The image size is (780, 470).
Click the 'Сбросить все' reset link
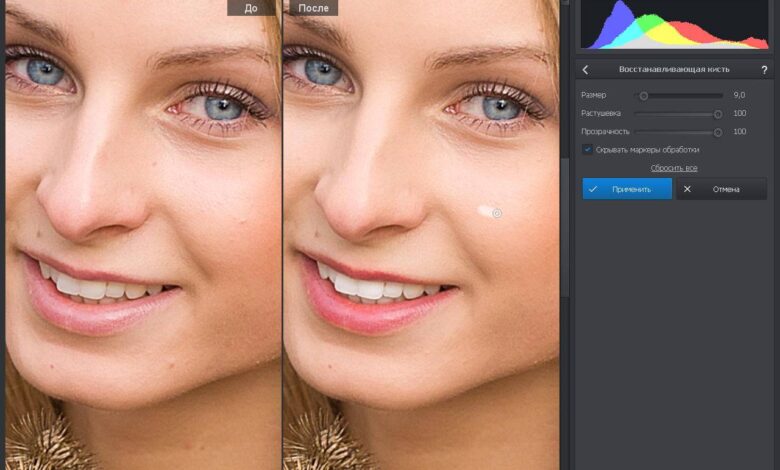point(674,168)
